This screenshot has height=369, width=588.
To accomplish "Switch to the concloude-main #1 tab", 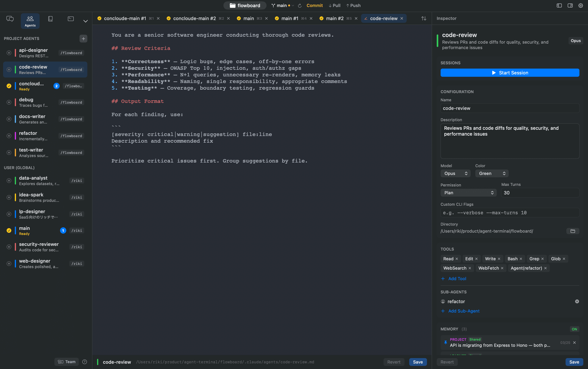I will click(x=125, y=19).
